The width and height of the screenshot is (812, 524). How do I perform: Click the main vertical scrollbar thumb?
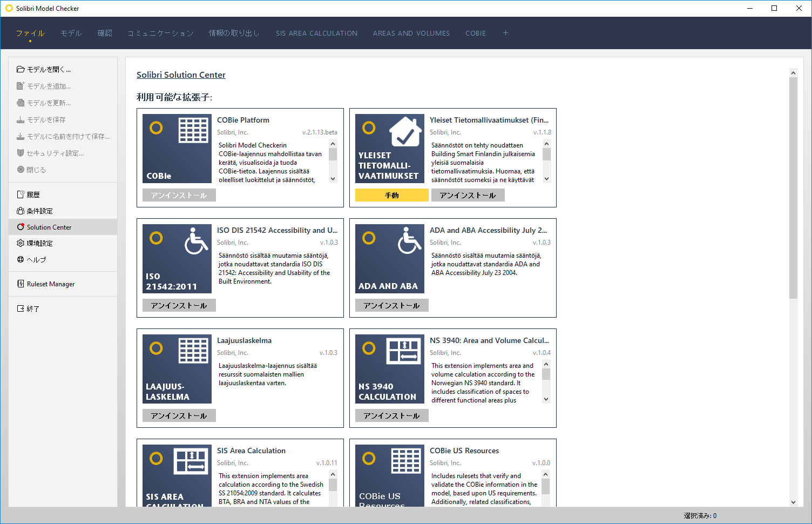793,187
